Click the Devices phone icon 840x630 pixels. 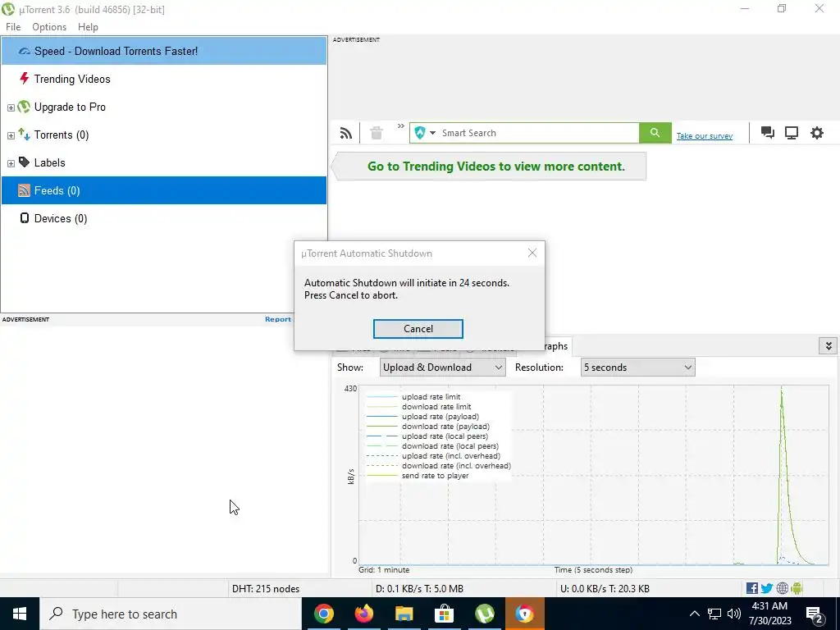tap(24, 217)
